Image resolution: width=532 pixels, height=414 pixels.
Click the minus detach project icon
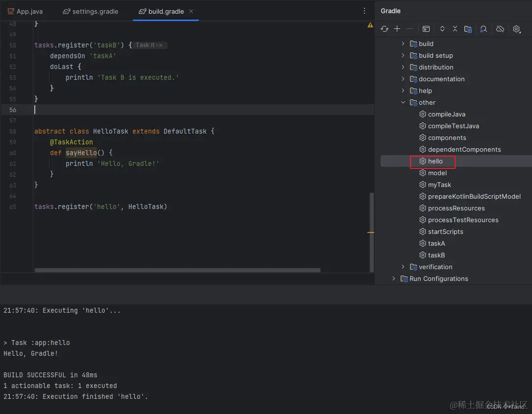[410, 29]
